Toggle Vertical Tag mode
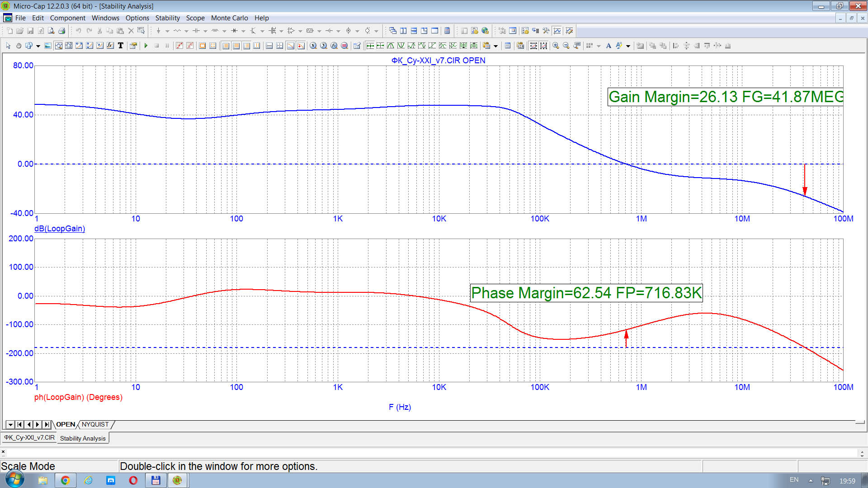 click(90, 46)
